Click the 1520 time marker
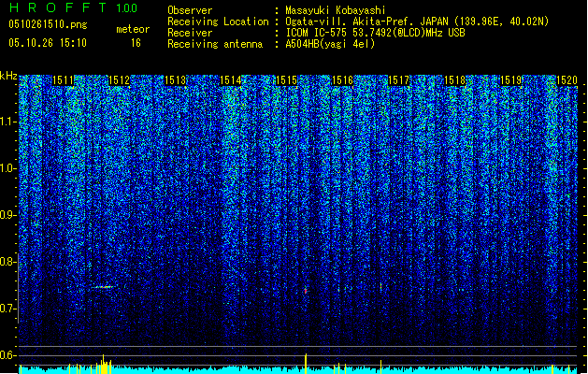Viewport: 588px width, 374px height. (x=566, y=80)
